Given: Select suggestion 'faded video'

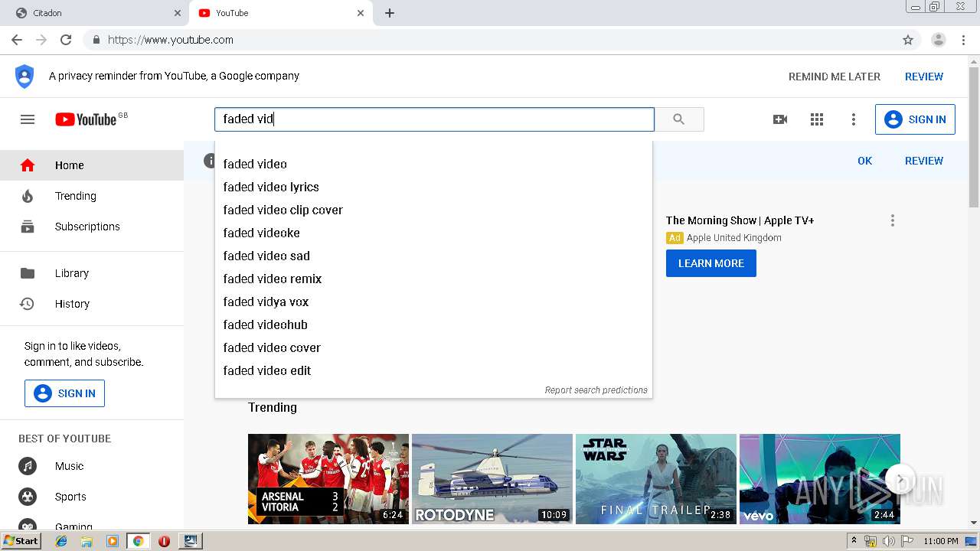Looking at the screenshot, I should [x=433, y=164].
